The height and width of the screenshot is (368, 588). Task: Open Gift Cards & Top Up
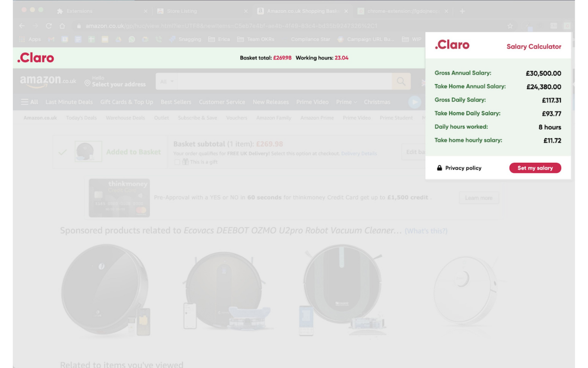pyautogui.click(x=127, y=102)
